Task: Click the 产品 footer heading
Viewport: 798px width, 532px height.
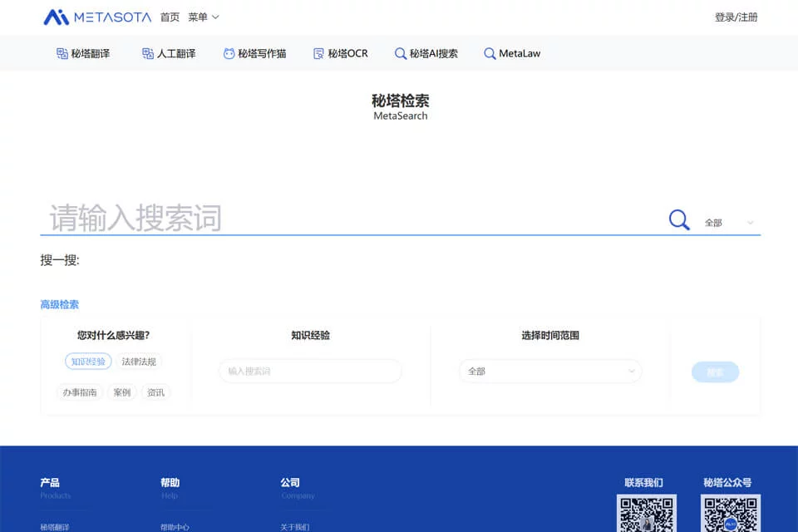Action: click(50, 482)
